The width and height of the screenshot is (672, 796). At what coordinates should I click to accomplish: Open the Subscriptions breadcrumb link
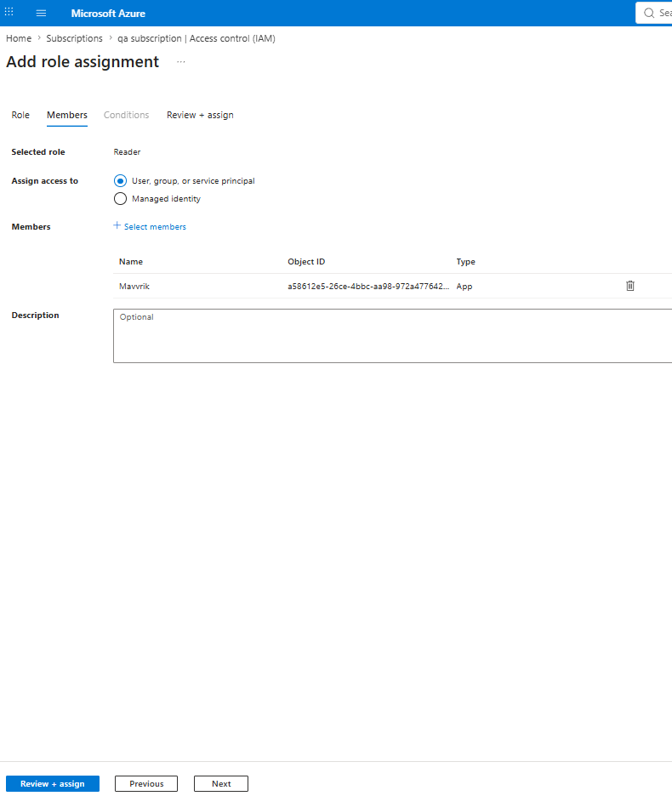coord(74,38)
